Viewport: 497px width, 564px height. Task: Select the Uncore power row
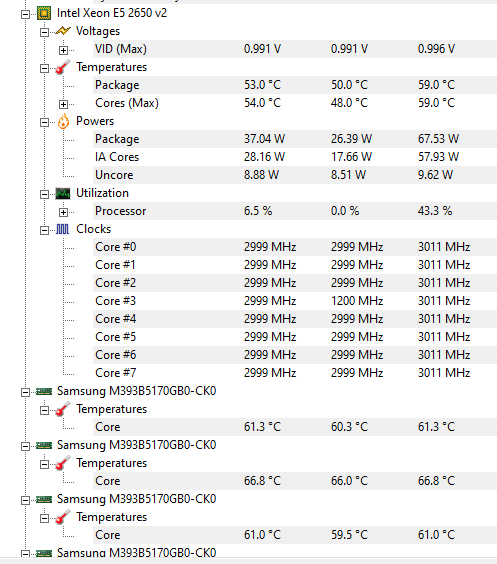(x=295, y=175)
